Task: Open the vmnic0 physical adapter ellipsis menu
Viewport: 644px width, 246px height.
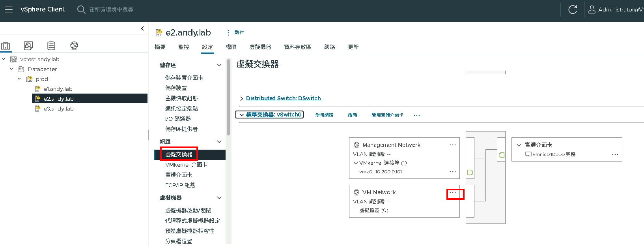Action: pyautogui.click(x=615, y=154)
